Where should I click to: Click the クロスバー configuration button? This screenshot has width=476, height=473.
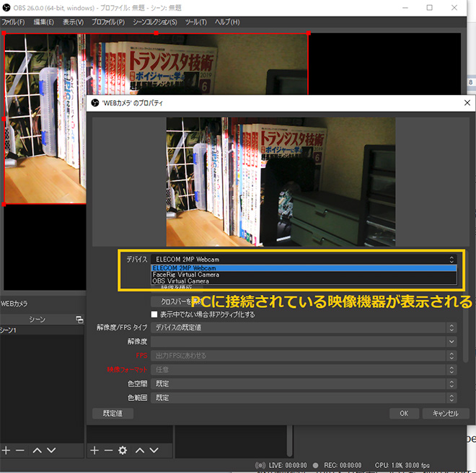pos(176,301)
